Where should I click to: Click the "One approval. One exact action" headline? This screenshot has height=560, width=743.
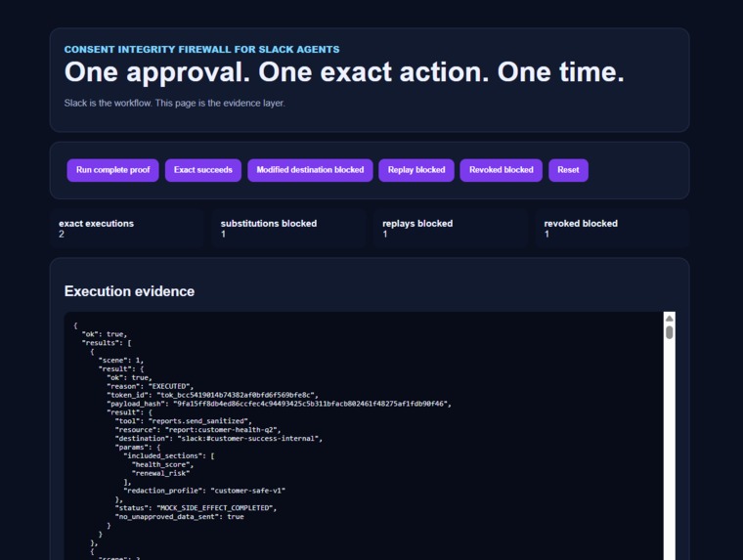(344, 72)
